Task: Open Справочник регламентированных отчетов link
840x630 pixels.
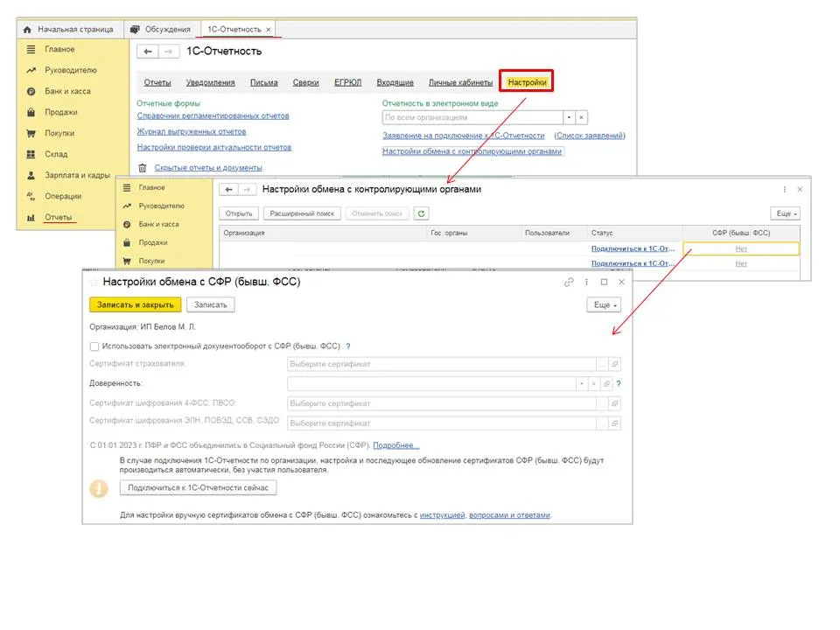Action: click(213, 115)
